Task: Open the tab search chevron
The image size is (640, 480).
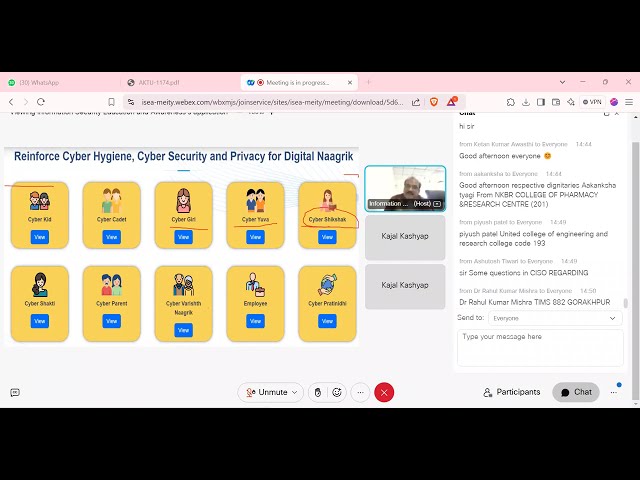Action: coord(562,82)
